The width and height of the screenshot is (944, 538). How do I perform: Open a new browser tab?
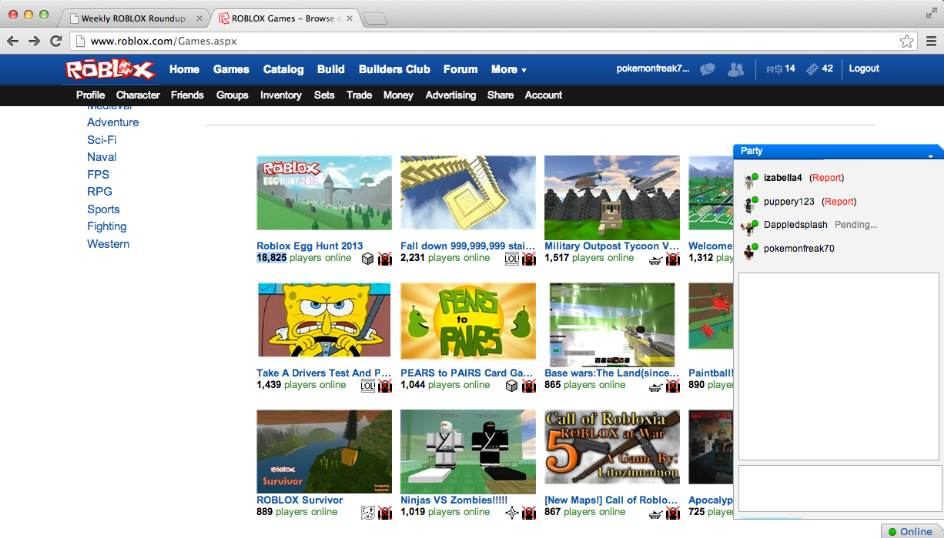click(x=374, y=19)
